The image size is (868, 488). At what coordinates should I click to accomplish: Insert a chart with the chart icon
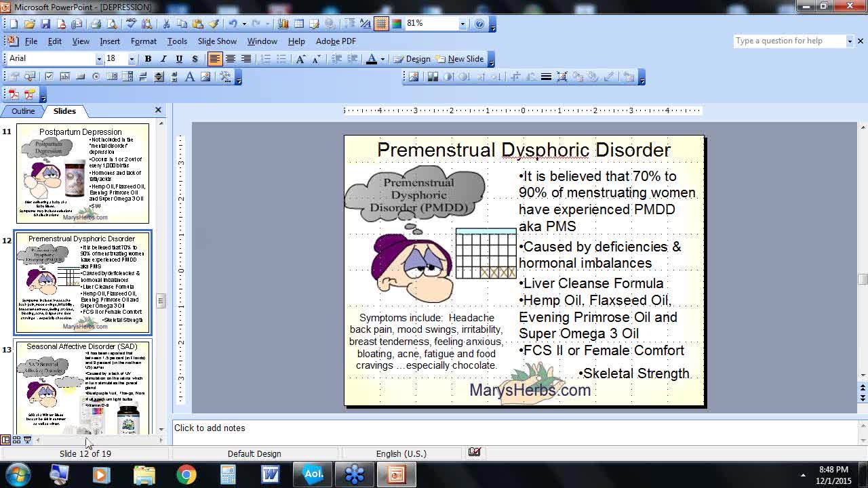283,24
